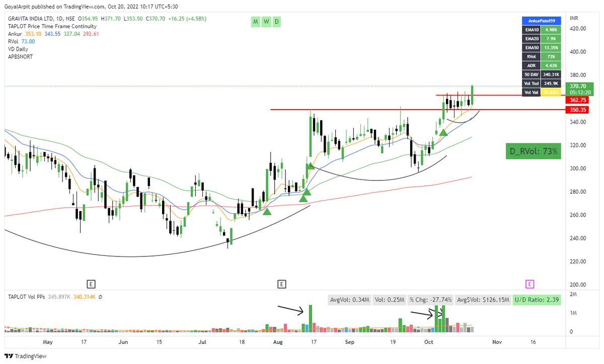Click the E earnings marker below June
Screen dimensions: 604x364
click(91, 284)
